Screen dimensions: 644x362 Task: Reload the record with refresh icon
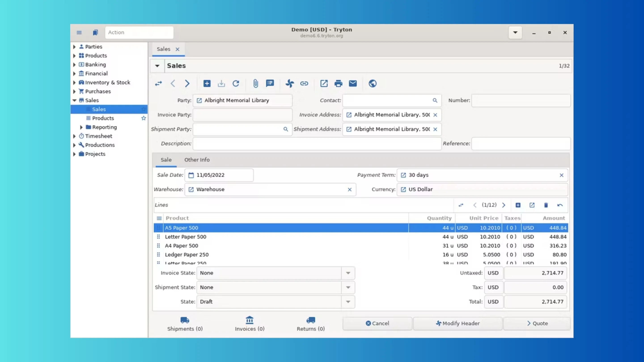(x=236, y=83)
